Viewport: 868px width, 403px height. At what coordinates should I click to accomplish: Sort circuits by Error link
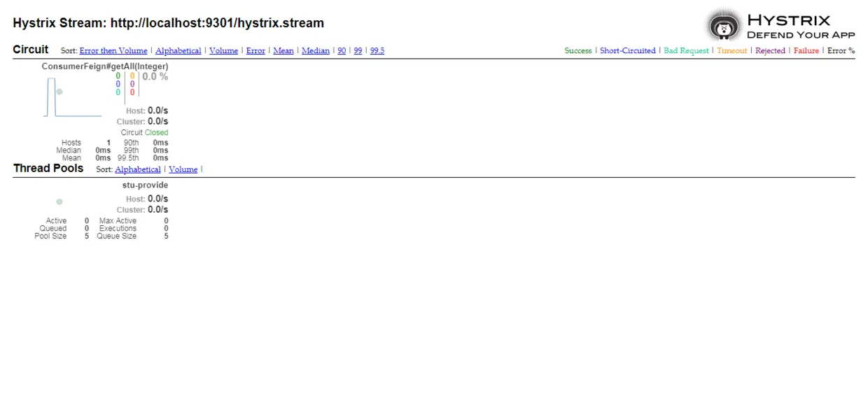coord(255,51)
